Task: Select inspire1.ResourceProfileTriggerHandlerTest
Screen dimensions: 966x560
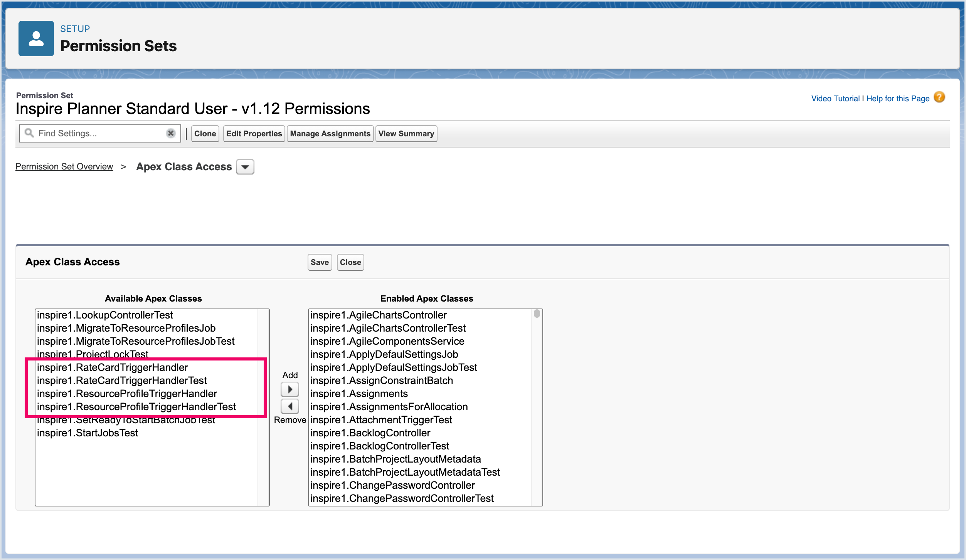Action: [146, 407]
